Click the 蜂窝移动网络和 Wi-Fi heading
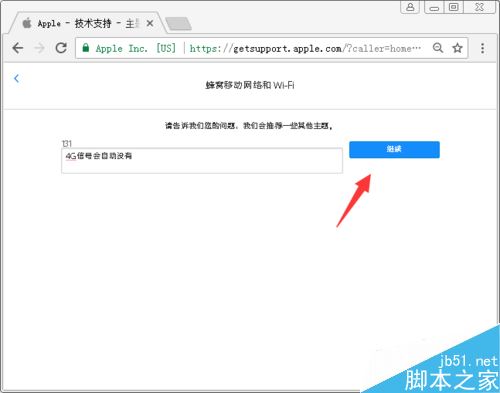 point(250,85)
